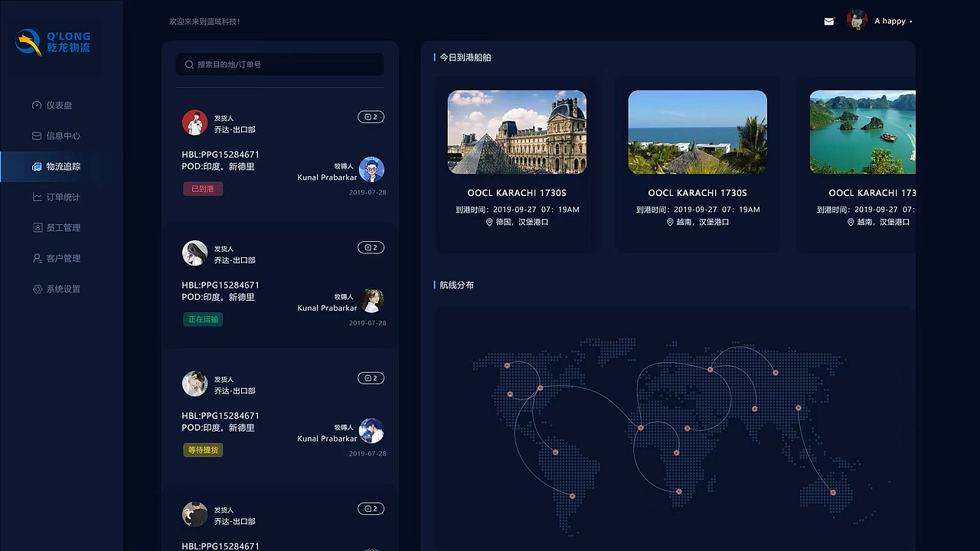Click Kunal Prabarkar's avatar on 正在运输 order
This screenshot has width=980, height=551.
click(x=371, y=300)
